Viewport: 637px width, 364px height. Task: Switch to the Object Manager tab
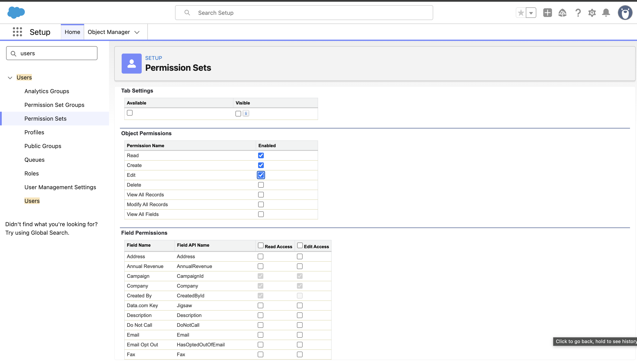pos(109,32)
